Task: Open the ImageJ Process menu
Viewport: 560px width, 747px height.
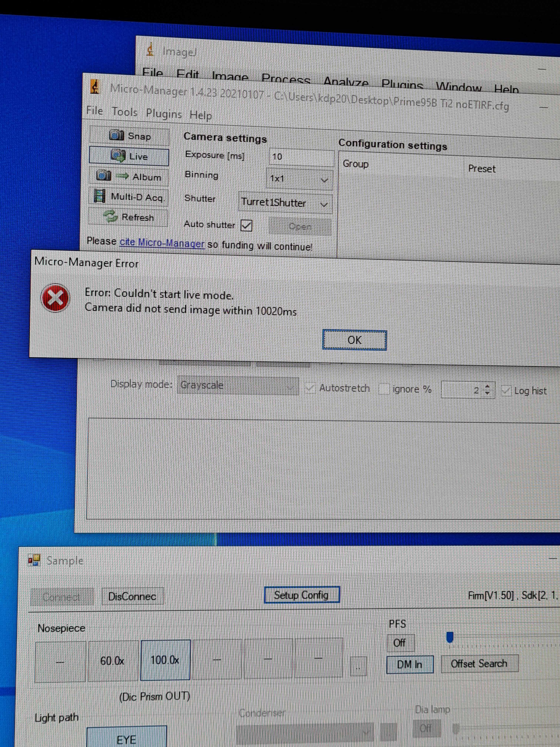Action: tap(286, 79)
